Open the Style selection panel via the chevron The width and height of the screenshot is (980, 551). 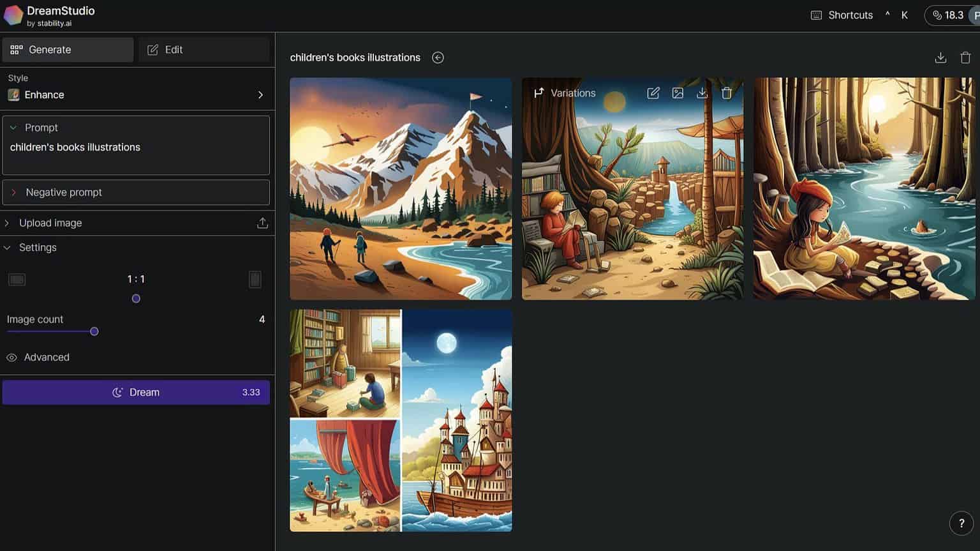(x=260, y=94)
